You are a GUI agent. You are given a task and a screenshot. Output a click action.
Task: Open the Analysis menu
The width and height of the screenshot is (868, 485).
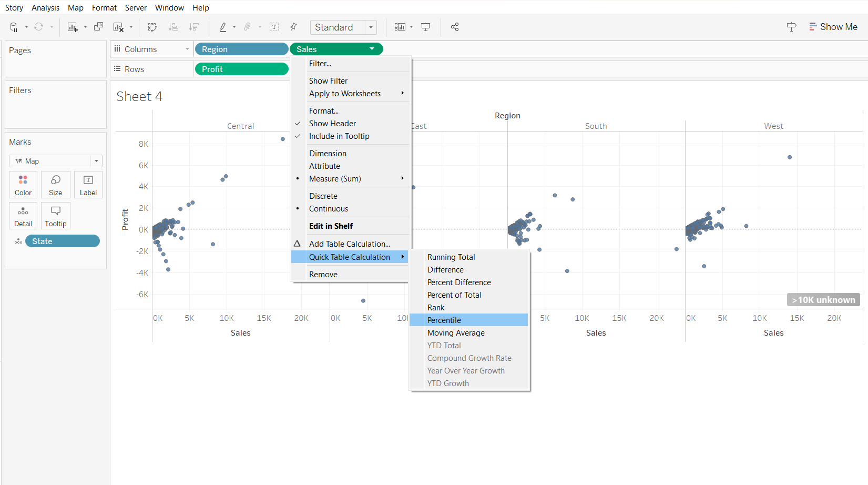pos(45,8)
